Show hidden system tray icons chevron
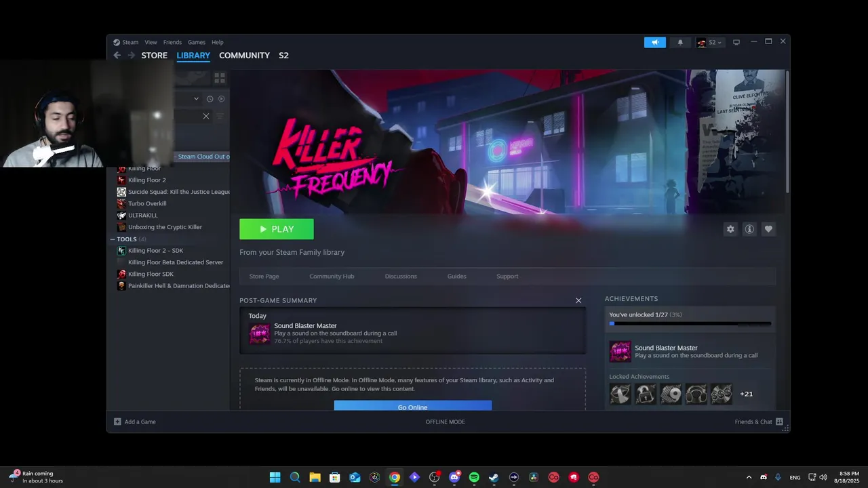Image resolution: width=868 pixels, height=488 pixels. coord(749,477)
